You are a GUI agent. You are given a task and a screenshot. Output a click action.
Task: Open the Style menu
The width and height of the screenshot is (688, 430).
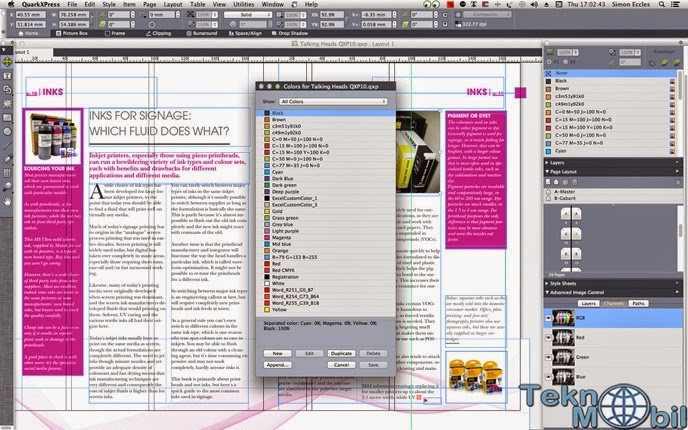(x=109, y=4)
